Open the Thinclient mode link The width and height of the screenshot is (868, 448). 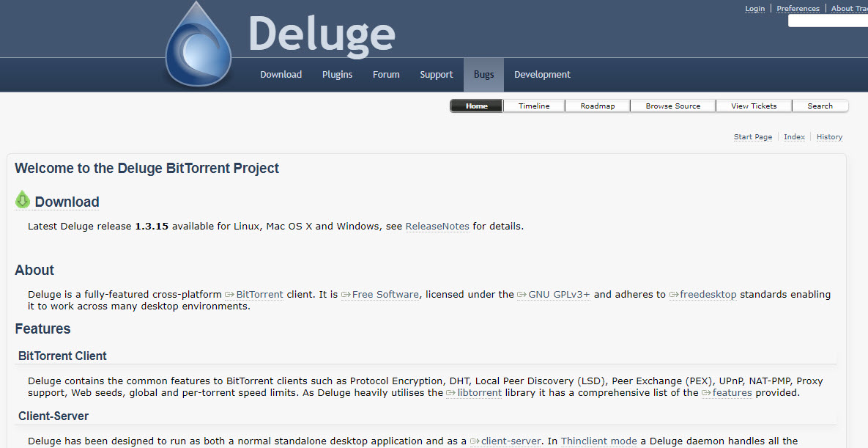coord(599,441)
